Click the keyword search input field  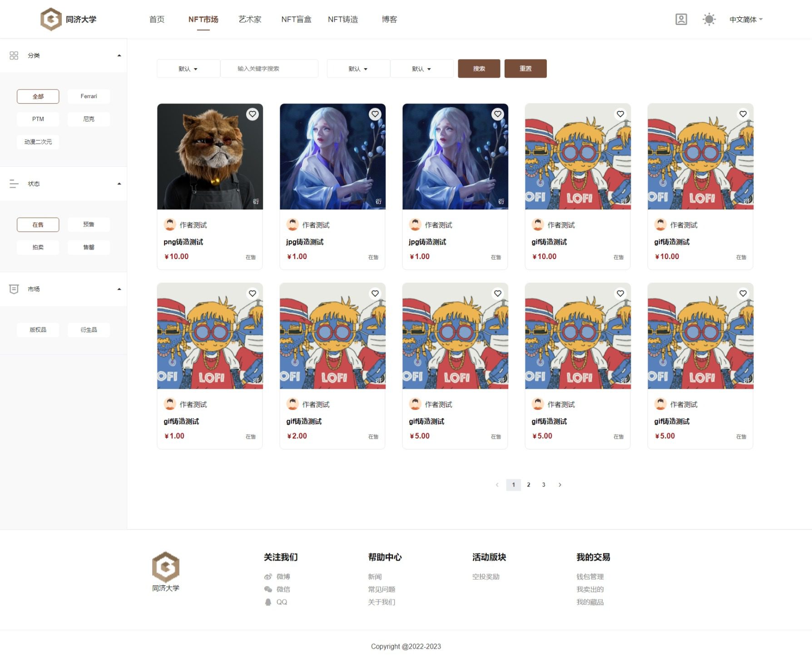[x=269, y=69]
